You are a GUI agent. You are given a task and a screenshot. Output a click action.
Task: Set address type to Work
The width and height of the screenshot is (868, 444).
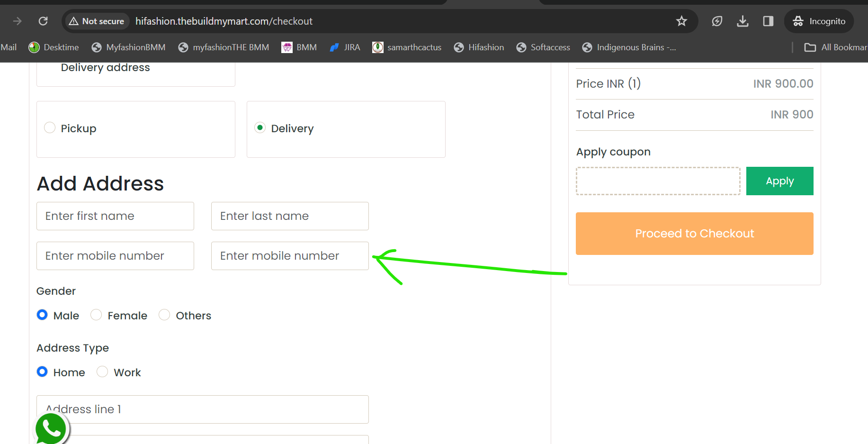pyautogui.click(x=102, y=372)
